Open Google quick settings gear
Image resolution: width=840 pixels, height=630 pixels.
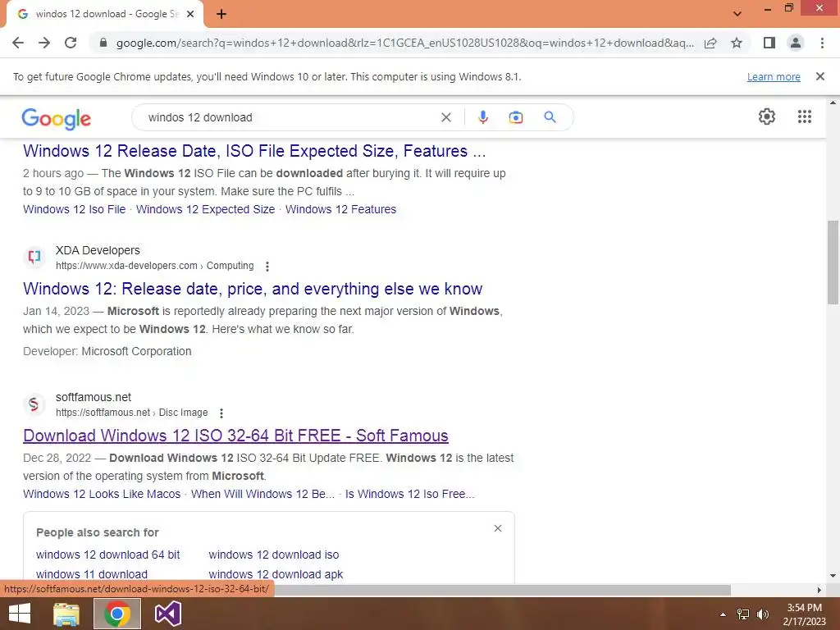click(x=767, y=116)
